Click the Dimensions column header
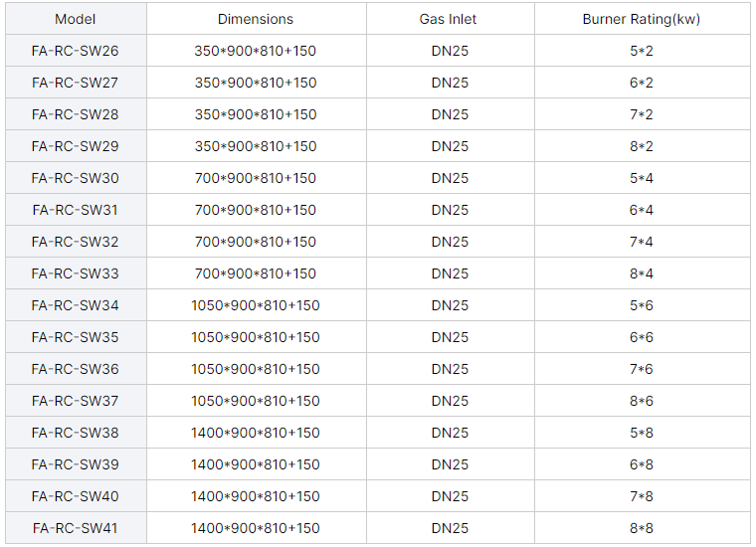Image resolution: width=756 pixels, height=547 pixels. [x=256, y=19]
